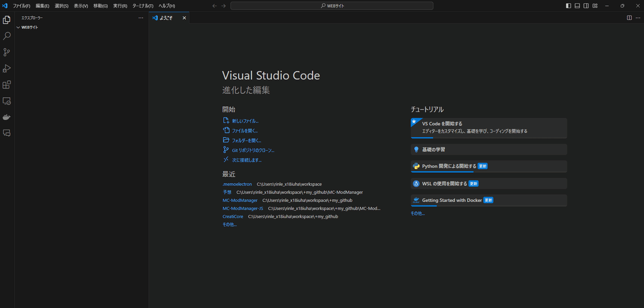Toggle the primary sidebar layout icon
Screen dimensions: 644x308
[x=569, y=5]
